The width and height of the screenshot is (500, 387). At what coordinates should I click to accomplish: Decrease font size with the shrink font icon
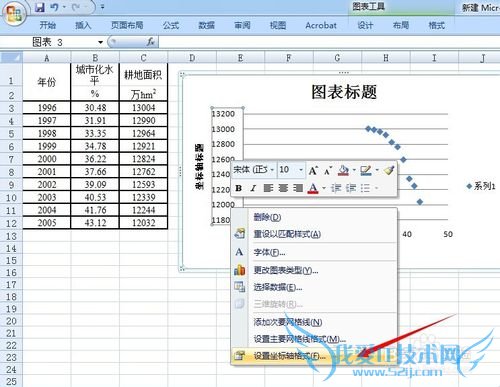point(328,170)
